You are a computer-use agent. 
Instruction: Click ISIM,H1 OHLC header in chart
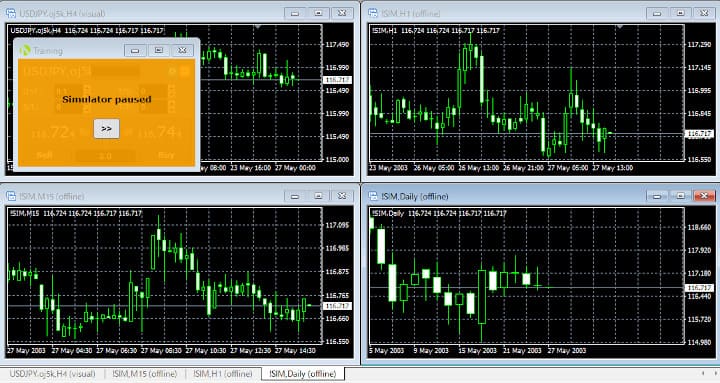pyautogui.click(x=435, y=30)
